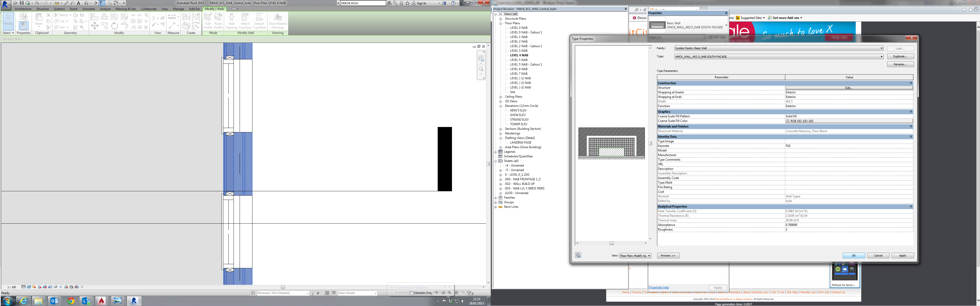Toggle the Editable Only checkbox
Viewport: 980px width, 306px height.
pyautogui.click(x=412, y=293)
